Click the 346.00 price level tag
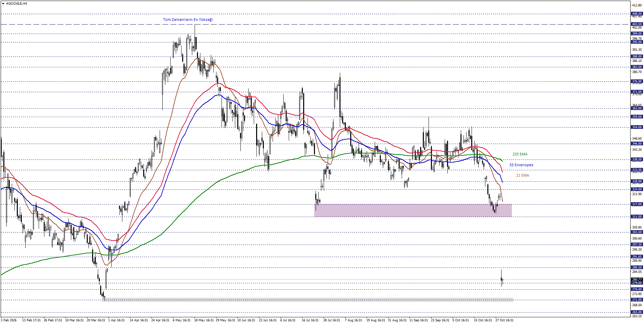The height and width of the screenshot is (324, 644). tap(637, 144)
